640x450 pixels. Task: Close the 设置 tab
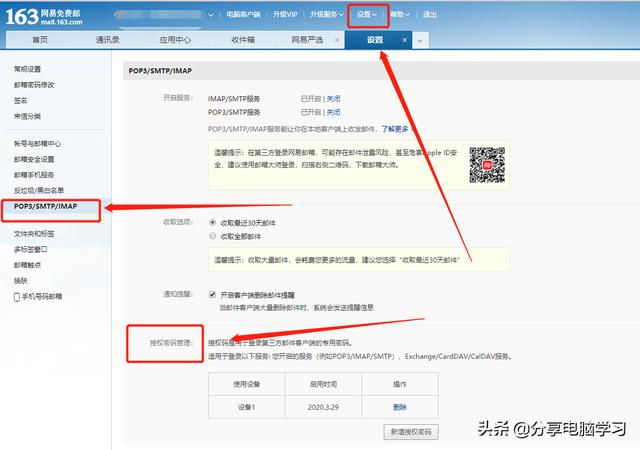(x=404, y=40)
